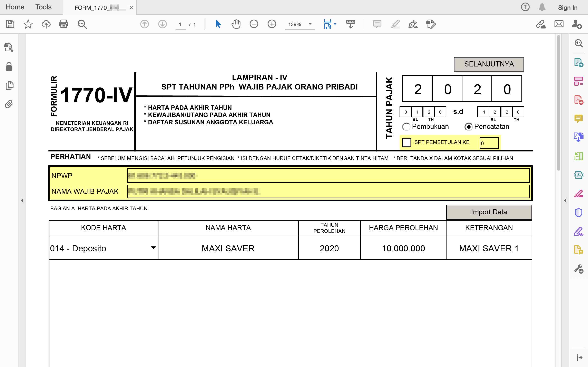
Task: Click the Print file icon
Action: (x=64, y=24)
